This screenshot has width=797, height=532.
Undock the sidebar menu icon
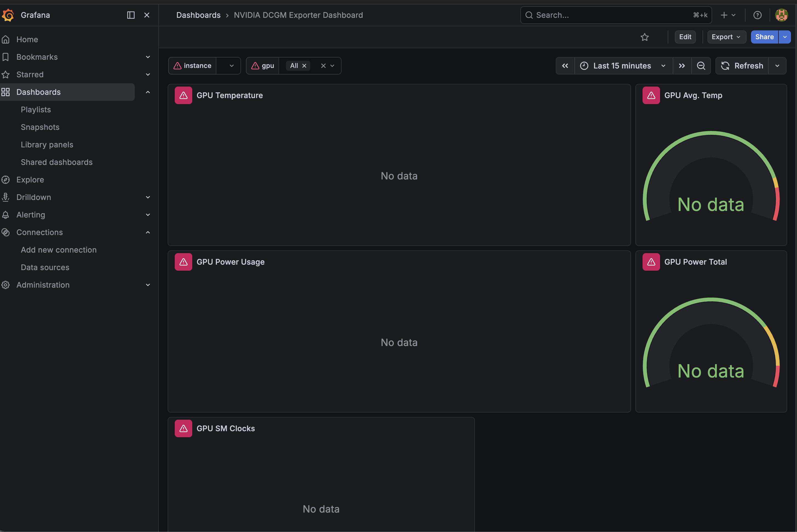(131, 15)
